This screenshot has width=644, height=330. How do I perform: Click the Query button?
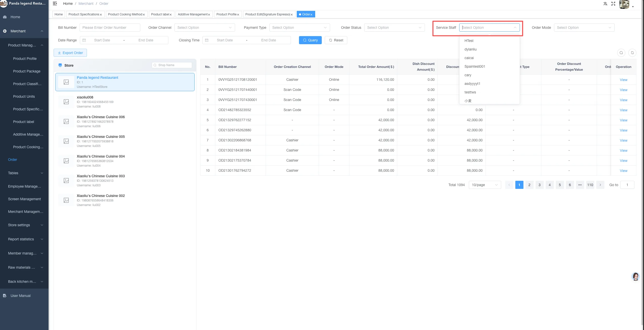tap(310, 40)
